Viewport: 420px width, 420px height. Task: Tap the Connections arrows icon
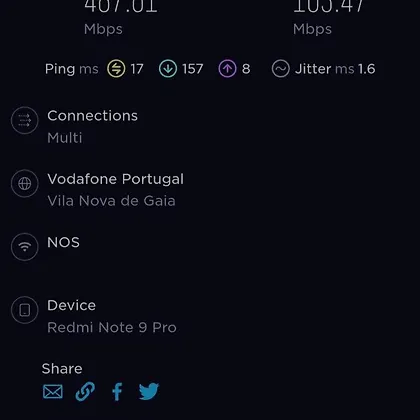click(25, 120)
